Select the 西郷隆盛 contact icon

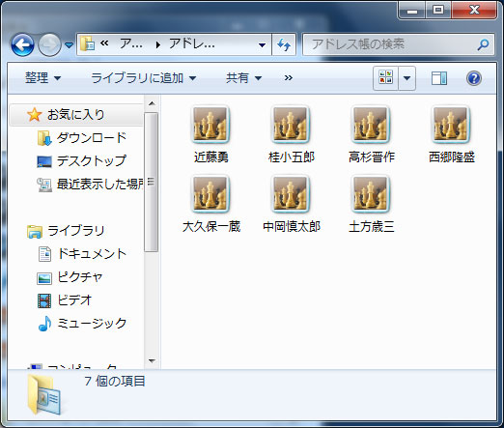pyautogui.click(x=451, y=125)
